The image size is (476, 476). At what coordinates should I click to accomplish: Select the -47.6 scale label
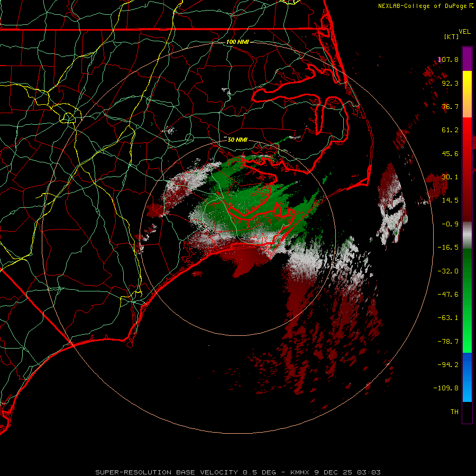448,295
